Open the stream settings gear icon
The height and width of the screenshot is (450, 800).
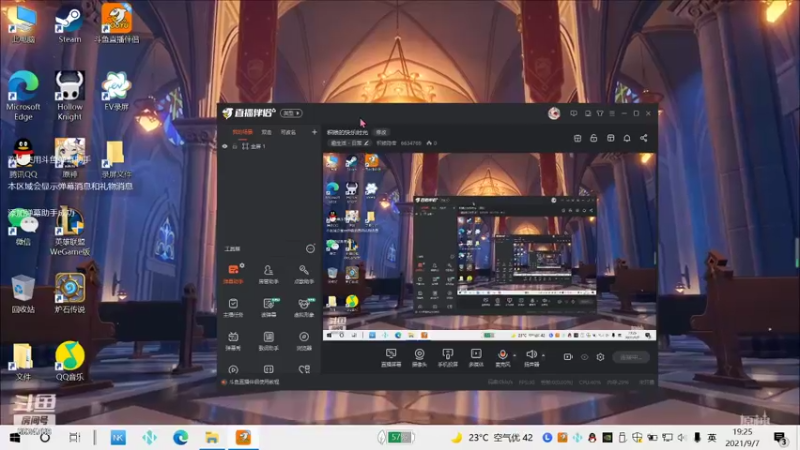pyautogui.click(x=600, y=357)
